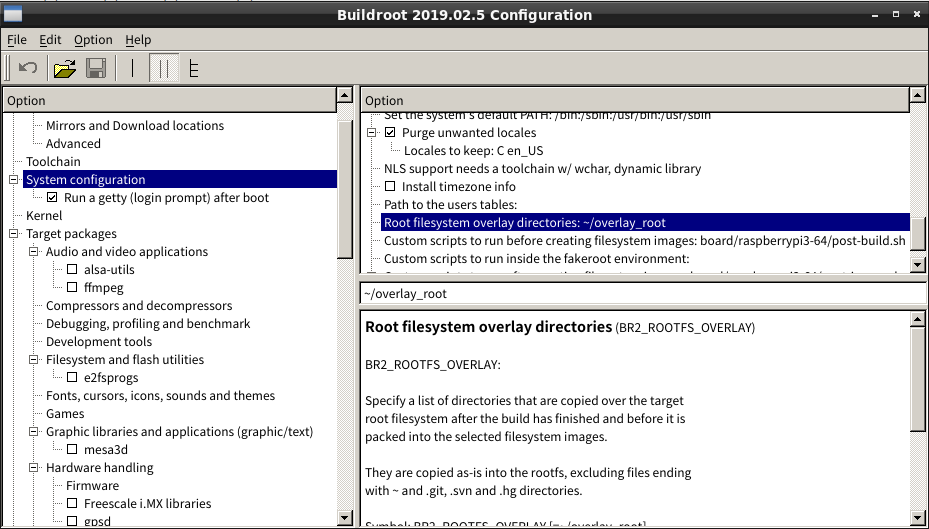Viewport: 929px width, 529px height.
Task: Select Advanced in the left tree
Action: (x=73, y=143)
